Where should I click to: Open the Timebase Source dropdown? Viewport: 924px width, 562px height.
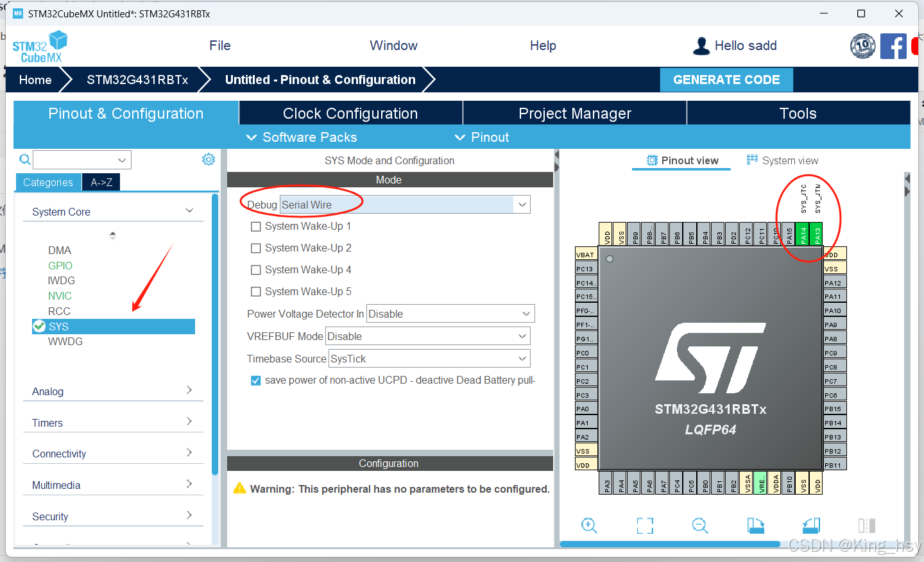click(x=429, y=359)
